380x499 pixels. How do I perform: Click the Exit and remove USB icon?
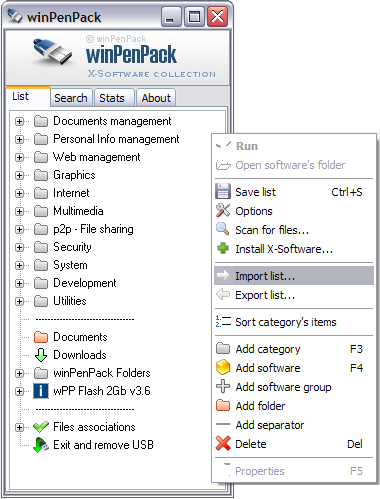41,445
